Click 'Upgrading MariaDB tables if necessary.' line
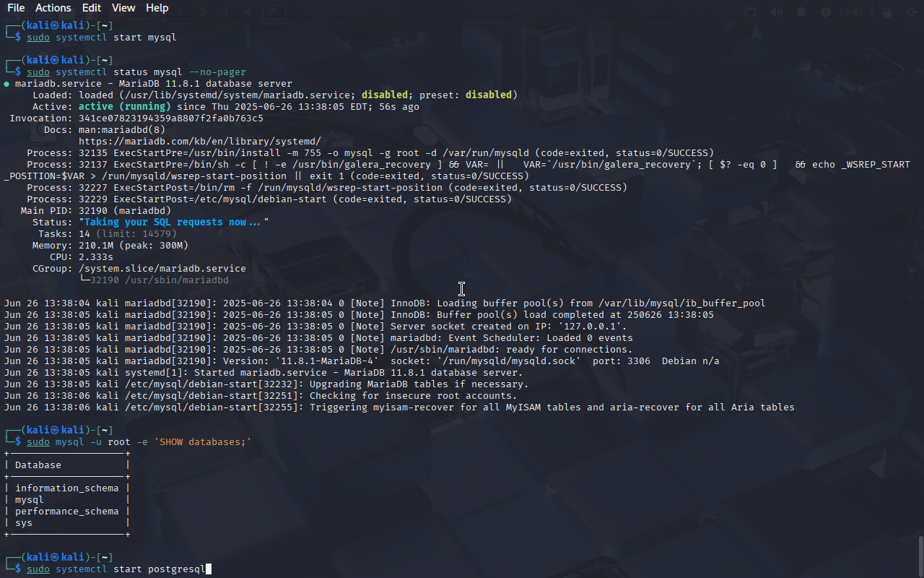Viewport: 924px width, 578px height. [266, 384]
